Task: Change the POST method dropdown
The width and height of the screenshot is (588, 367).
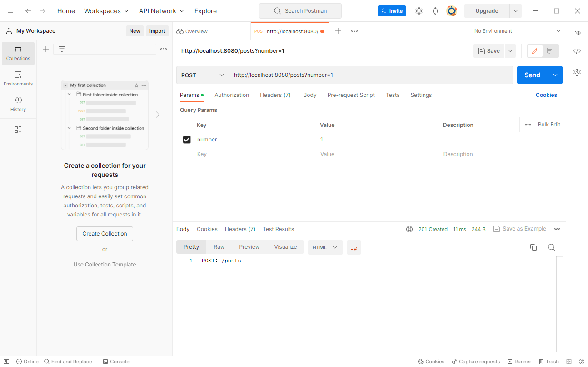Action: 203,75
